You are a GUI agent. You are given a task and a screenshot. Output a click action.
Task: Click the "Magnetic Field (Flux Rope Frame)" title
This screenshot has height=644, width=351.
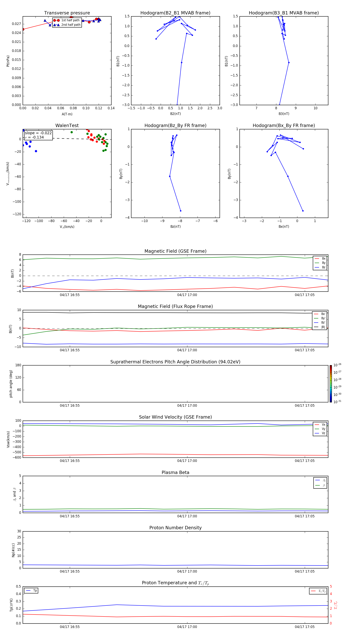175,307
